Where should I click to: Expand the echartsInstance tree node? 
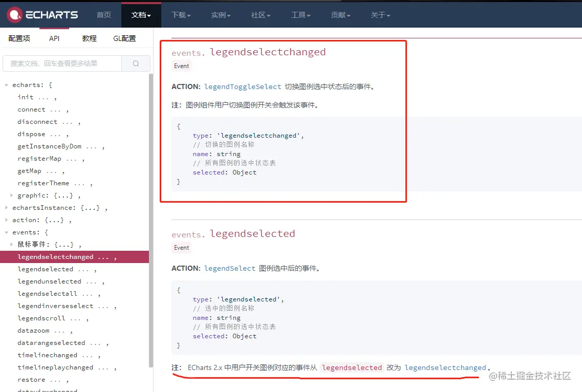(6, 207)
